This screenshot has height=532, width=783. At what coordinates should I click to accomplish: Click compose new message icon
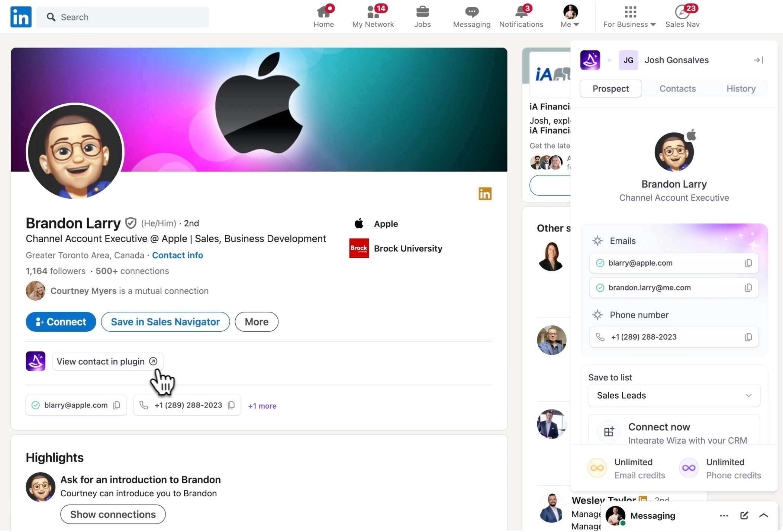[744, 516]
